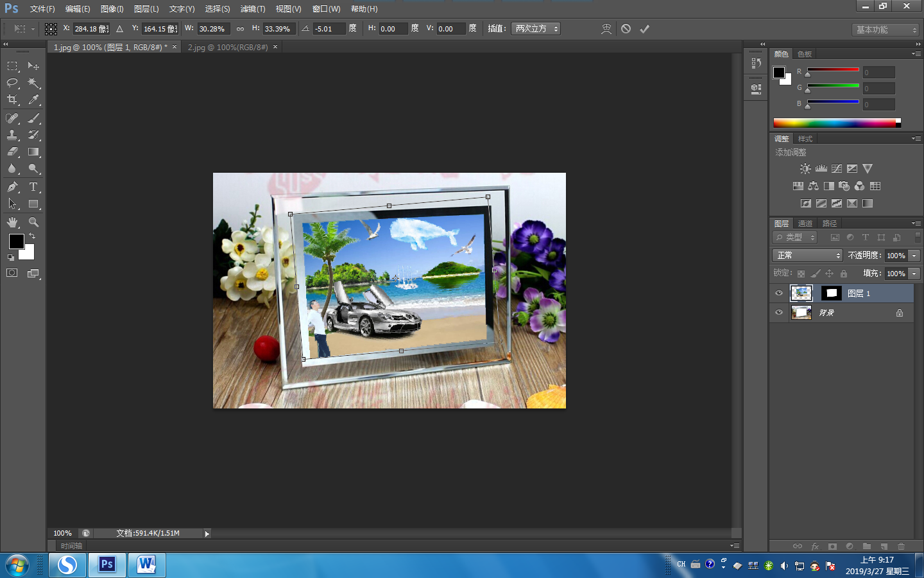
Task: Open the interpolation 两次立方 dropdown
Action: (536, 29)
